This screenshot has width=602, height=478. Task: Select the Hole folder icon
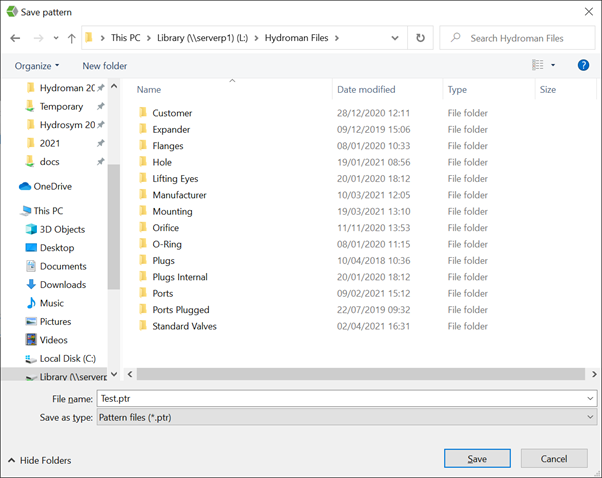pyautogui.click(x=143, y=162)
